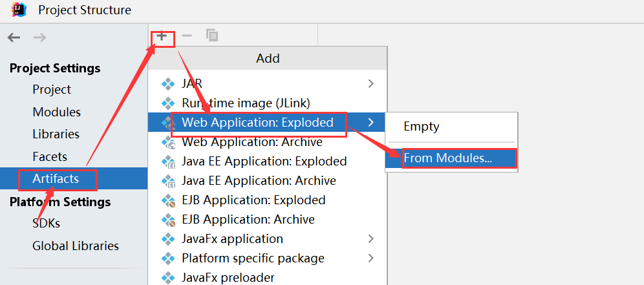Expand Web Application: Exploded submenu arrow
644x285 pixels.
point(371,122)
